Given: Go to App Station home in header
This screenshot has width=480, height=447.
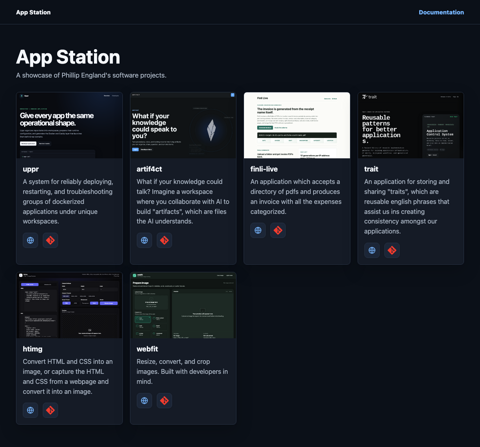Looking at the screenshot, I should pyautogui.click(x=33, y=12).
